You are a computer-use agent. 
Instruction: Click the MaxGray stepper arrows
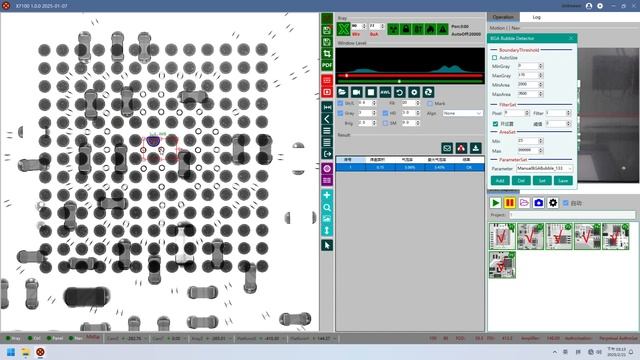[541, 76]
